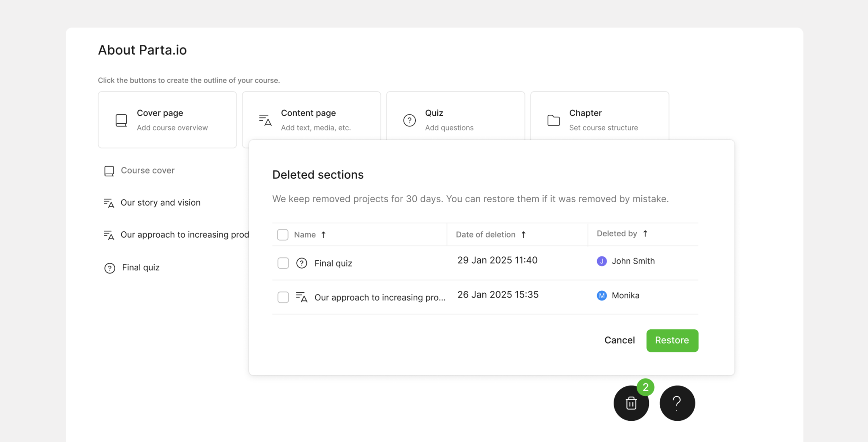Open the deleted sections trash button
The height and width of the screenshot is (442, 868).
631,403
